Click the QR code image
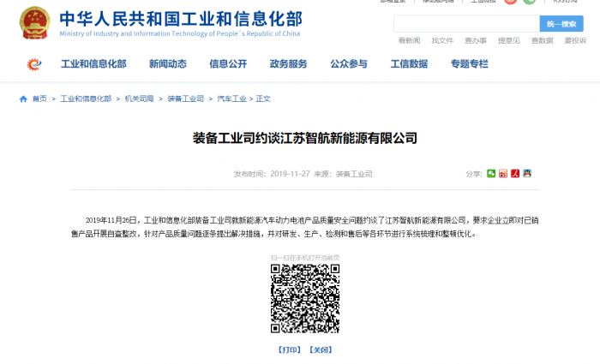This screenshot has width=600, height=364. [305, 298]
